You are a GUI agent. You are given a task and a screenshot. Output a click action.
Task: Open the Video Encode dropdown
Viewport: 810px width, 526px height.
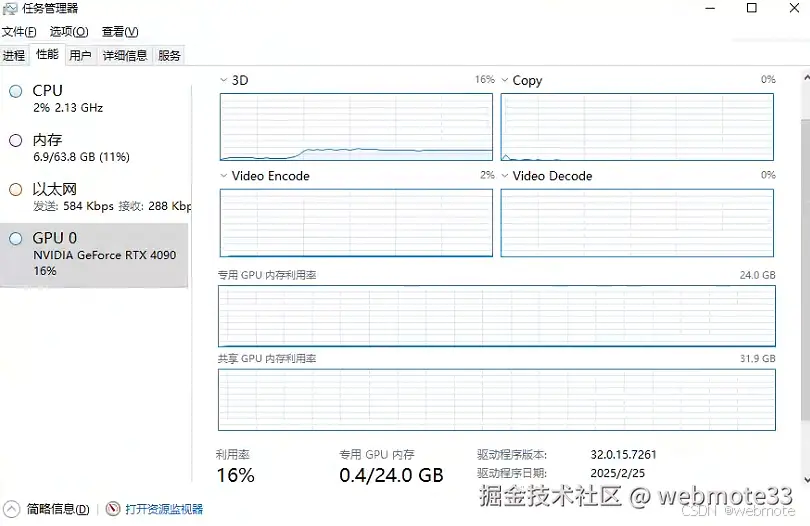(x=223, y=176)
